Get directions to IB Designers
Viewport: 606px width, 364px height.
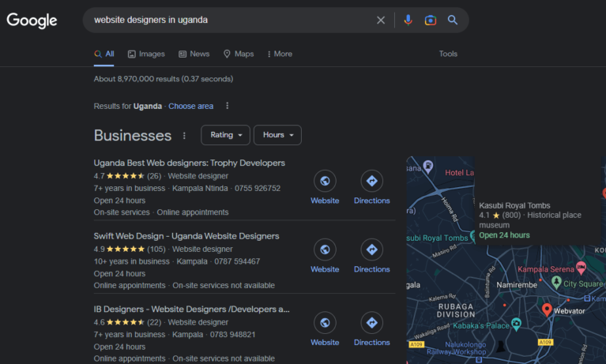(372, 323)
